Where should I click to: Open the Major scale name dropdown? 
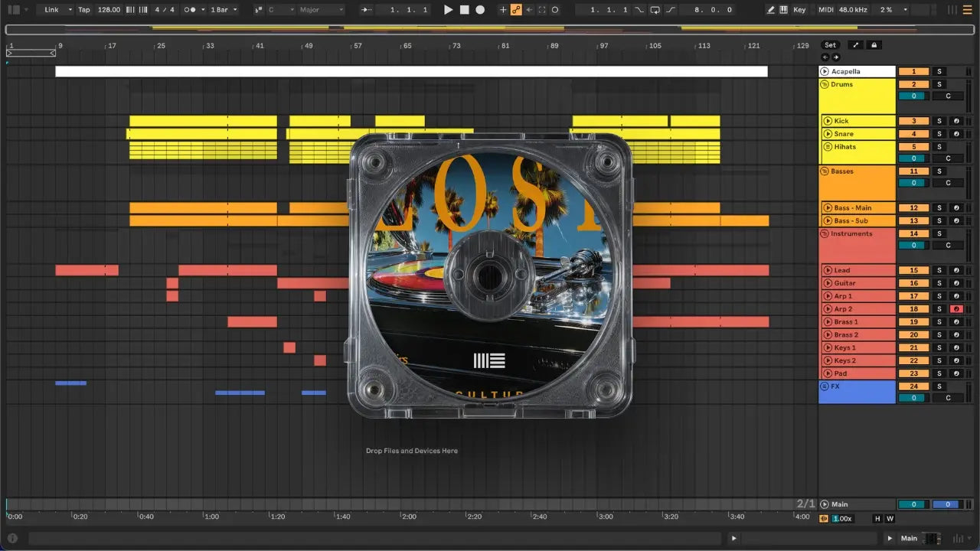321,10
